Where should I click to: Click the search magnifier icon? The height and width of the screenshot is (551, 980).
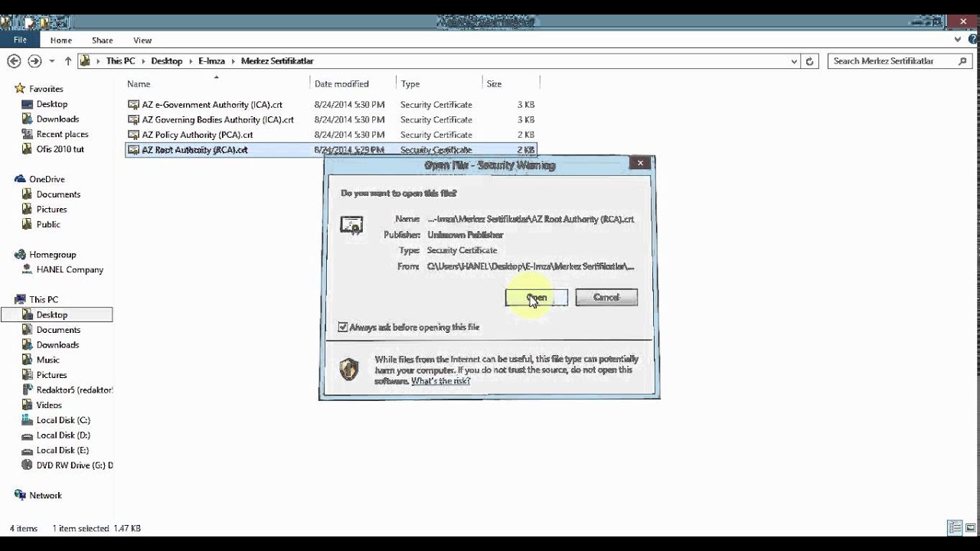click(x=962, y=60)
